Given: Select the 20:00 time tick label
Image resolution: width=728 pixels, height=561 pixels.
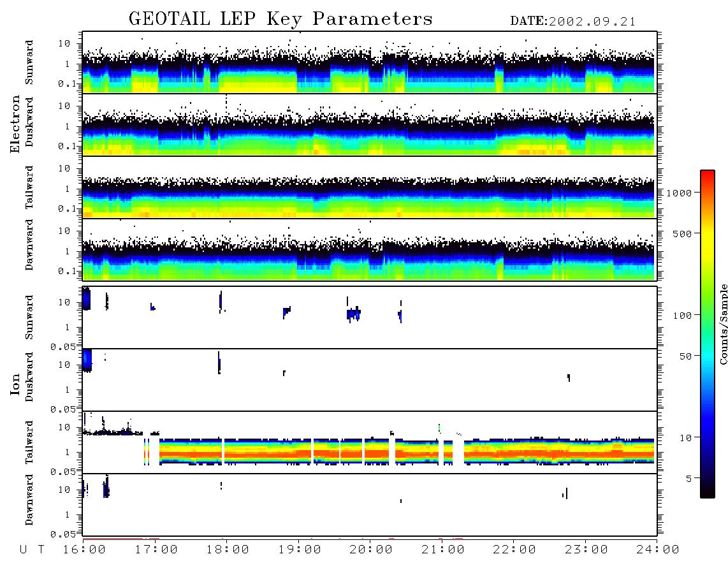Looking at the screenshot, I should point(371,550).
